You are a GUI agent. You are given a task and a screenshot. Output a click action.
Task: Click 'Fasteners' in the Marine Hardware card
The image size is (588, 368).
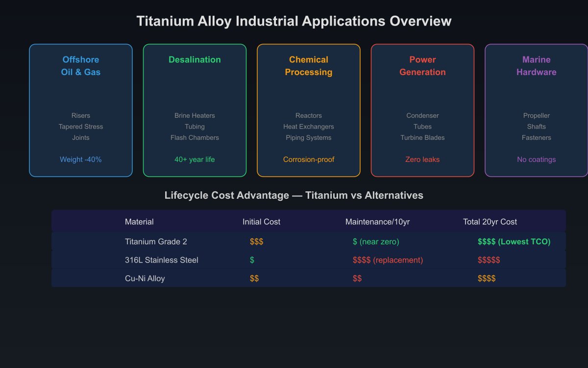pos(537,137)
